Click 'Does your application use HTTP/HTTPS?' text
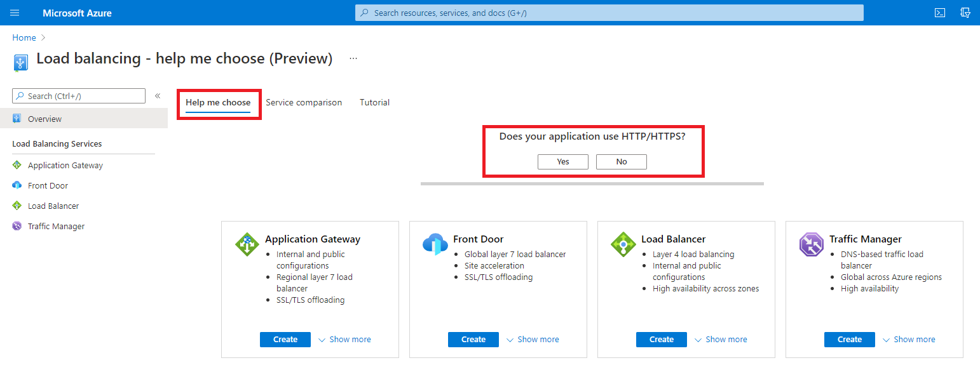Screen dimensions: 980x372 coord(592,136)
